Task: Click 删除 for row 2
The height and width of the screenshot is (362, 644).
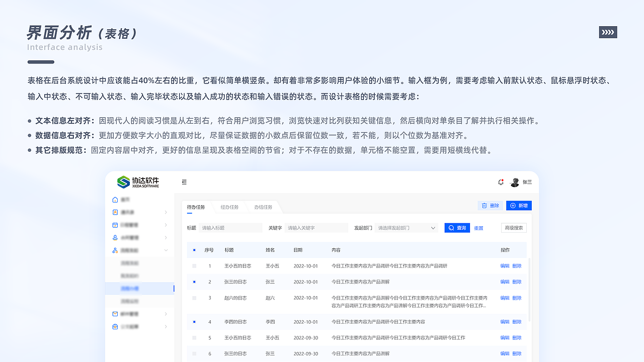Action: (x=517, y=282)
